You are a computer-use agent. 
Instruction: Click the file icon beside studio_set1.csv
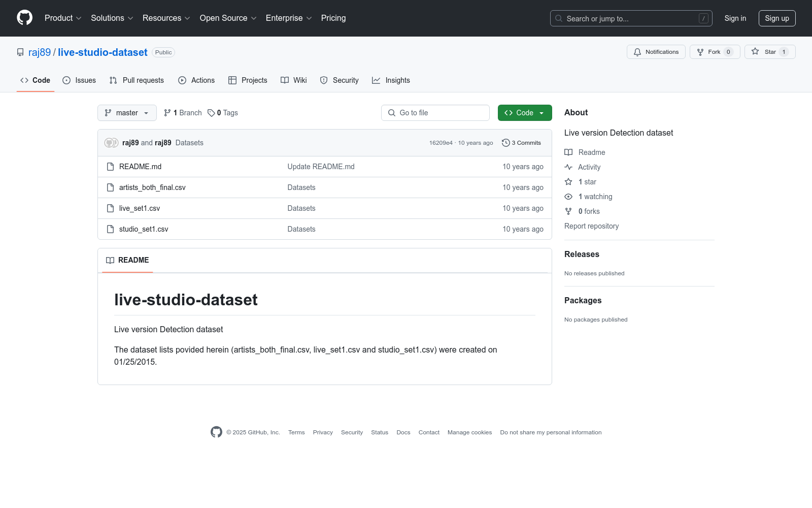110,229
